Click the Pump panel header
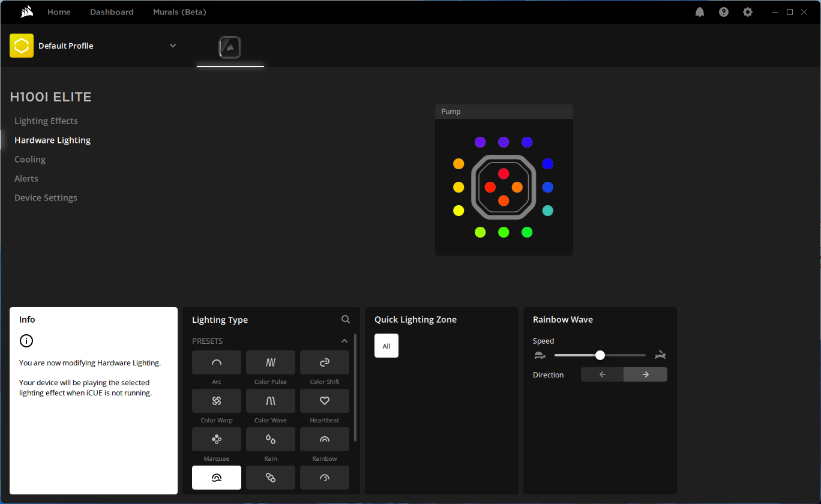The width and height of the screenshot is (821, 504). tap(504, 112)
